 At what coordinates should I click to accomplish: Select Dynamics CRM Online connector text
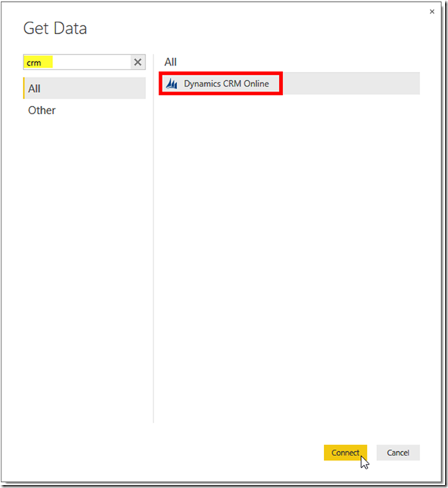click(227, 84)
